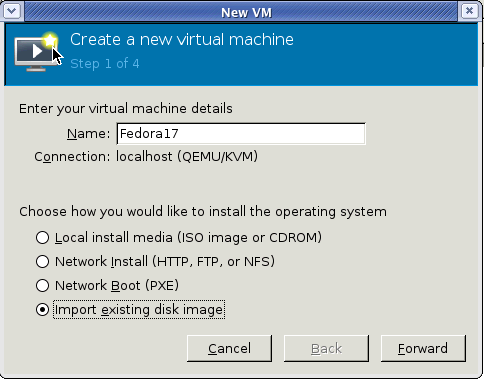Click 'localhost (QEMU/KVM)' connection text

(187, 157)
